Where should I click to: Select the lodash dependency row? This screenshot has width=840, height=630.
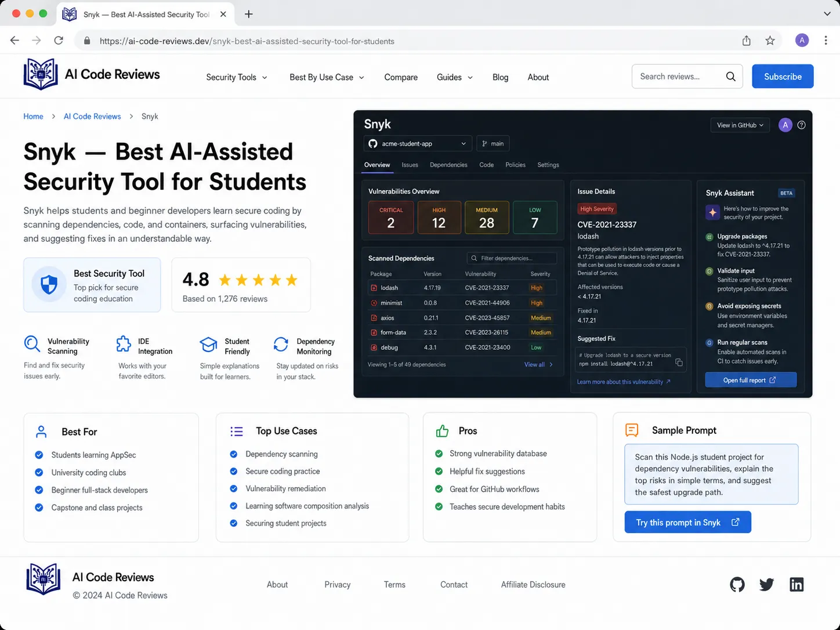point(462,288)
